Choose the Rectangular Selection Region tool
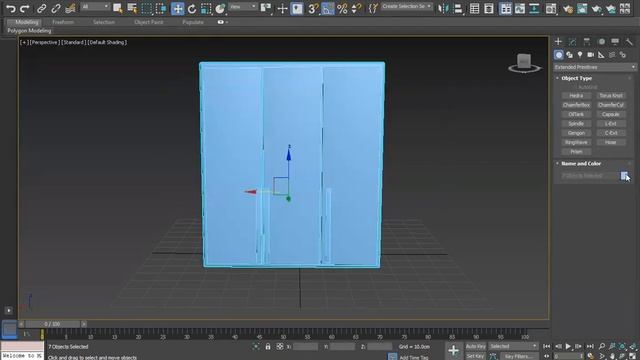640x360 pixels. [147, 8]
